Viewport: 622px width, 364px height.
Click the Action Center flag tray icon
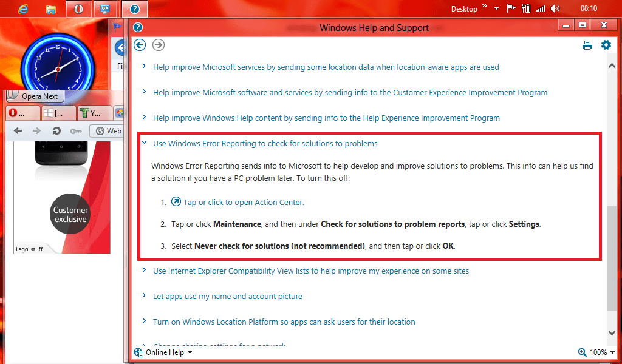(x=511, y=8)
